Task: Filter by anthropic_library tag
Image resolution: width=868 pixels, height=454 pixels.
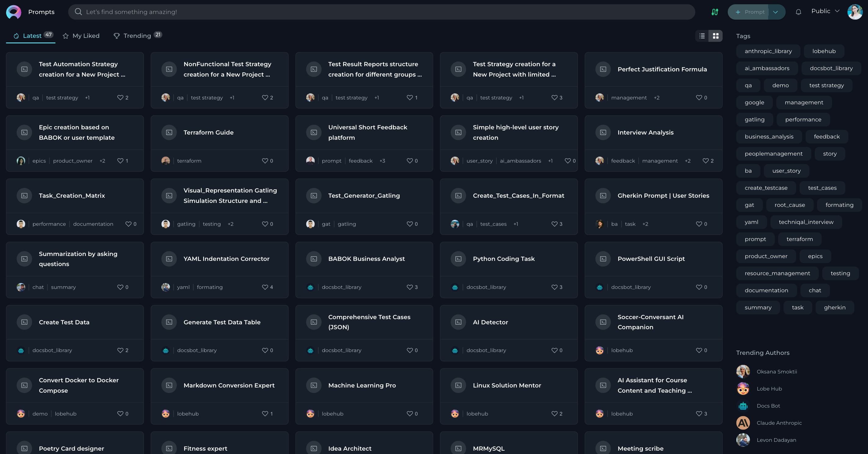Action: click(x=768, y=51)
